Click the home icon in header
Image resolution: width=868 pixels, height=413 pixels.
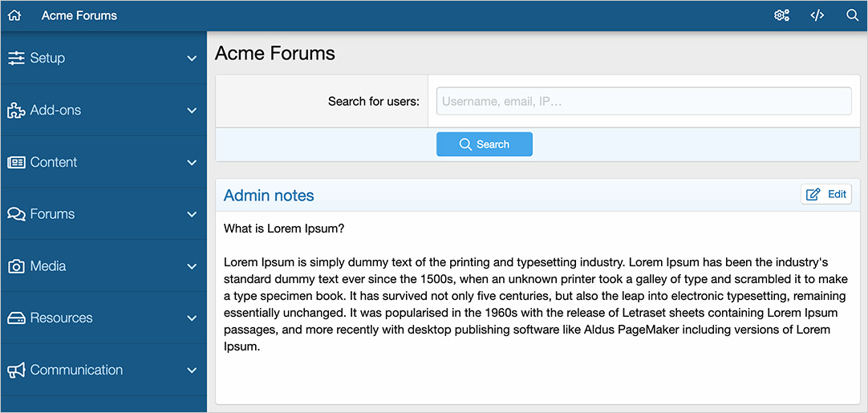[14, 15]
